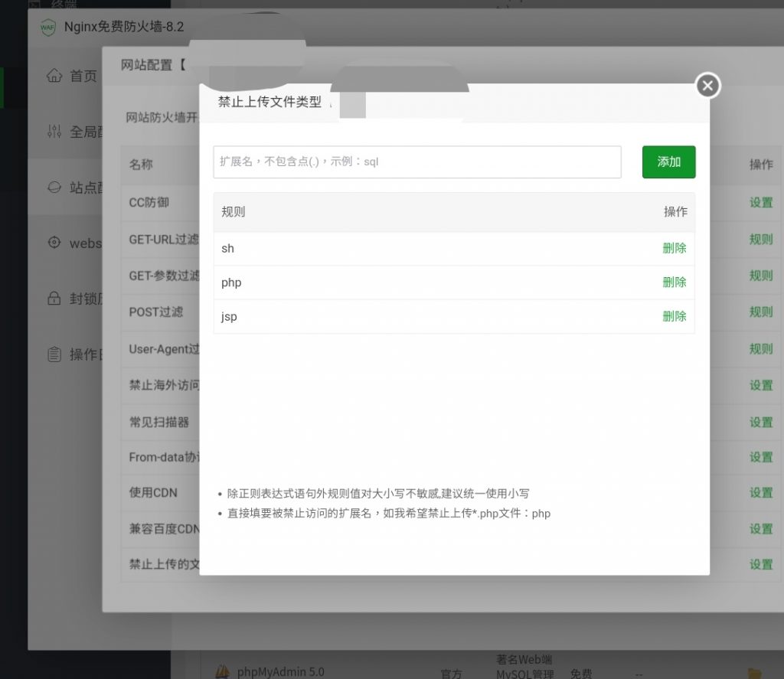784x679 pixels.
Task: Click the target icon in sidebar
Action: [x=54, y=243]
